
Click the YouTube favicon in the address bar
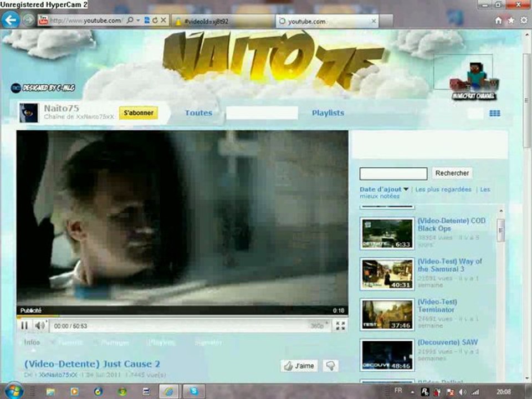point(43,21)
